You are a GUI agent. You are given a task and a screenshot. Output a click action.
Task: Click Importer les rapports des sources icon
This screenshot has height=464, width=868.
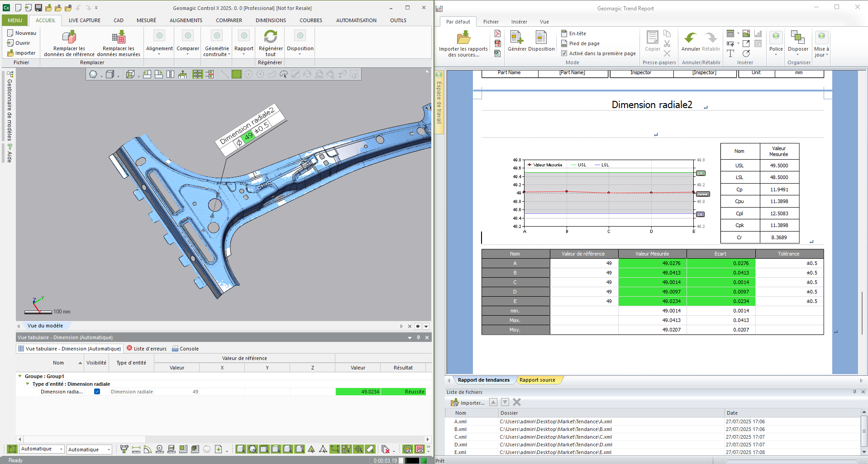click(463, 38)
